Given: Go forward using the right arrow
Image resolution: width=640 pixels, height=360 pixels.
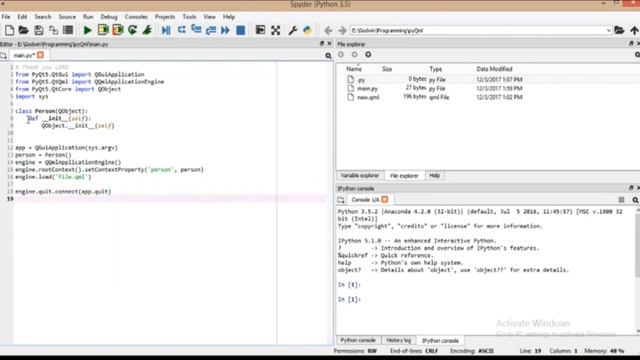Looking at the screenshot, I should click(342, 30).
